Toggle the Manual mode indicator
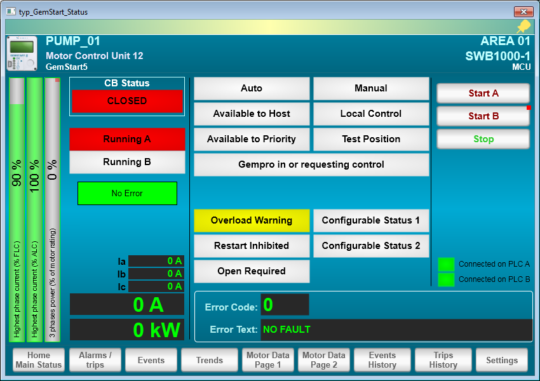540x381 pixels. (371, 89)
